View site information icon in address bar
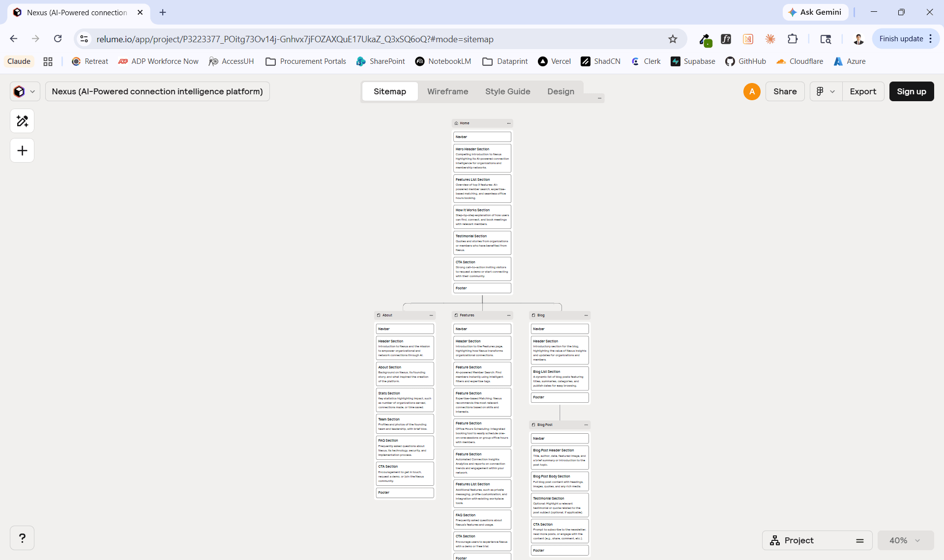Viewport: 944px width, 560px height. pos(84,39)
